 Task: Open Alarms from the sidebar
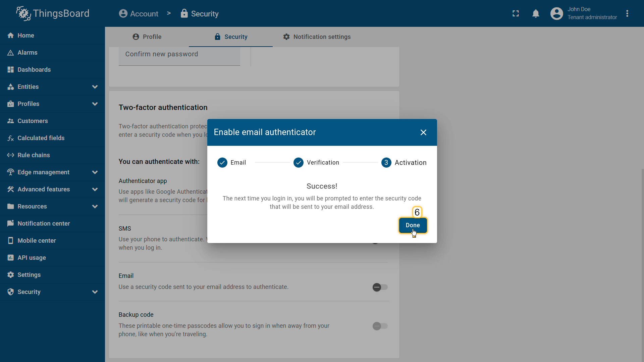[27, 53]
